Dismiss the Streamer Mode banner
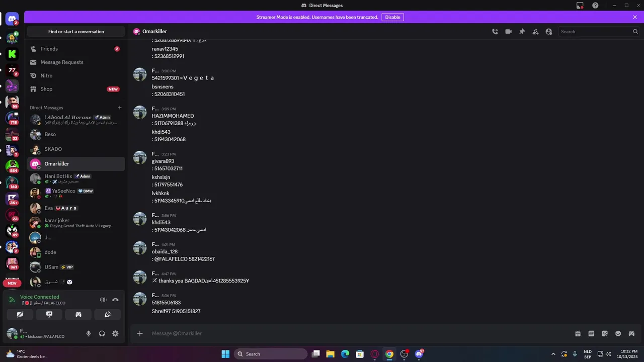 coord(635,17)
